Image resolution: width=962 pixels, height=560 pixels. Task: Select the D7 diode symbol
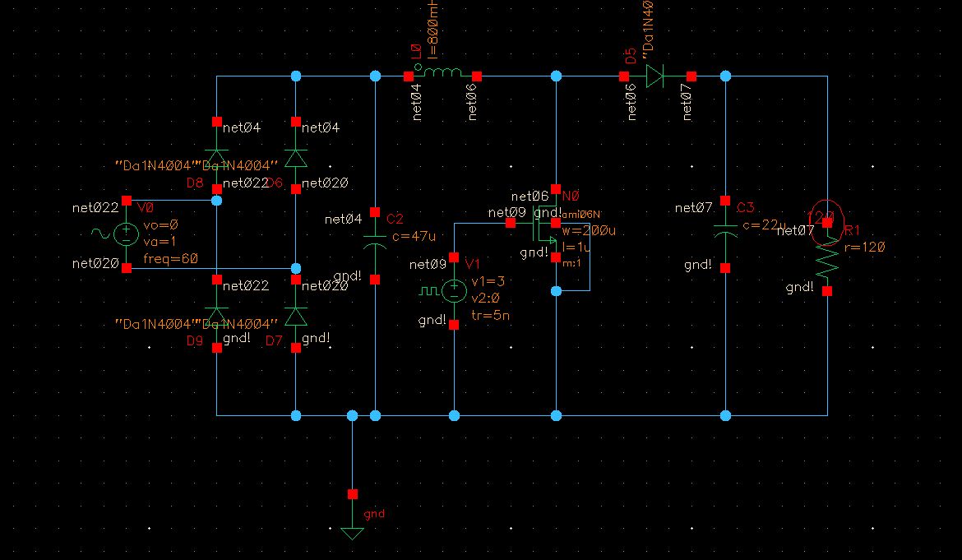[x=296, y=317]
